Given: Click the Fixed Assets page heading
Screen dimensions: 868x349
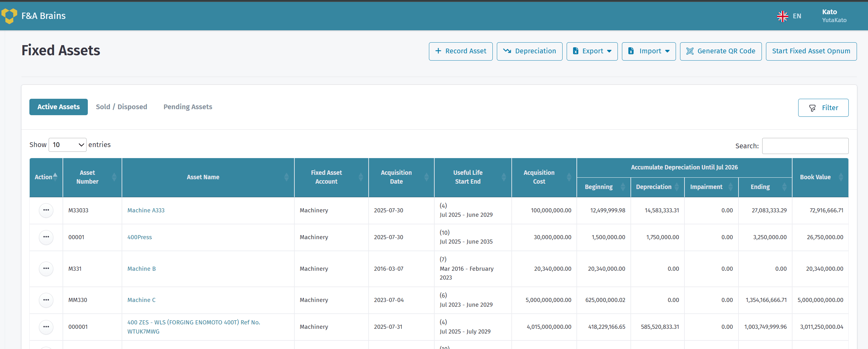Looking at the screenshot, I should (x=61, y=50).
